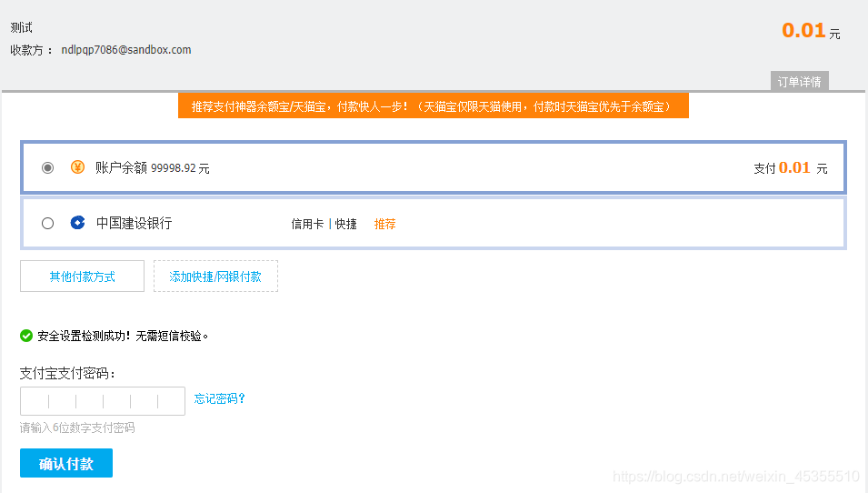Click the orange yuan account balance icon
The width and height of the screenshot is (868, 493).
coord(77,167)
